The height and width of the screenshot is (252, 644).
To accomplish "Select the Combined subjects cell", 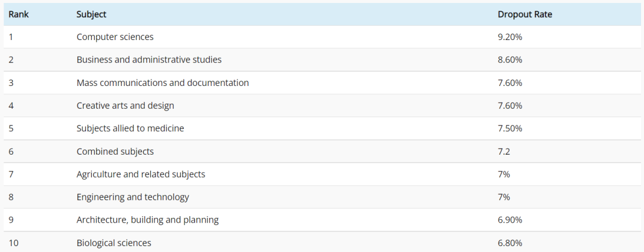I will pyautogui.click(x=115, y=151).
